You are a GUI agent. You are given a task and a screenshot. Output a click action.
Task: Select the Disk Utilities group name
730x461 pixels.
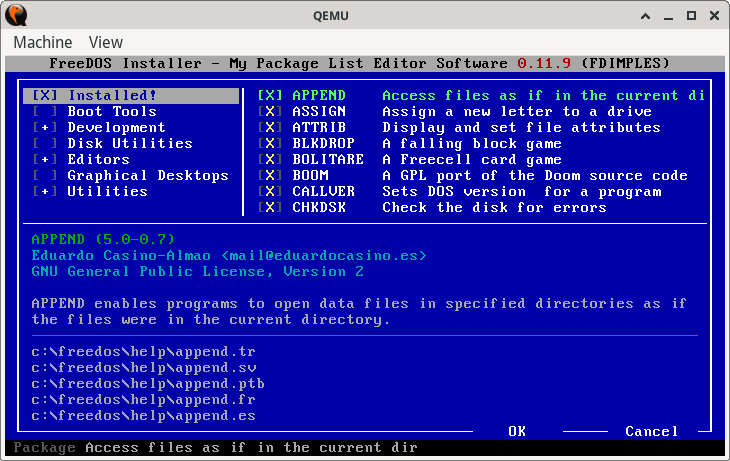[x=130, y=143]
